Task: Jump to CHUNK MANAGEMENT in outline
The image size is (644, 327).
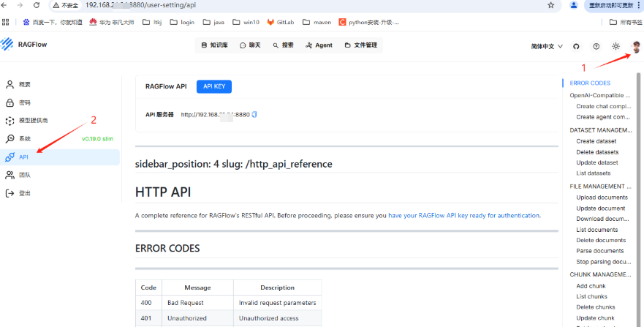Action: (x=600, y=274)
